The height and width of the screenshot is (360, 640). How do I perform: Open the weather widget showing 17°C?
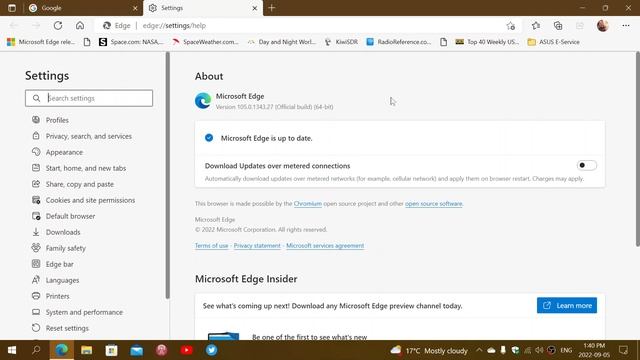tap(429, 351)
